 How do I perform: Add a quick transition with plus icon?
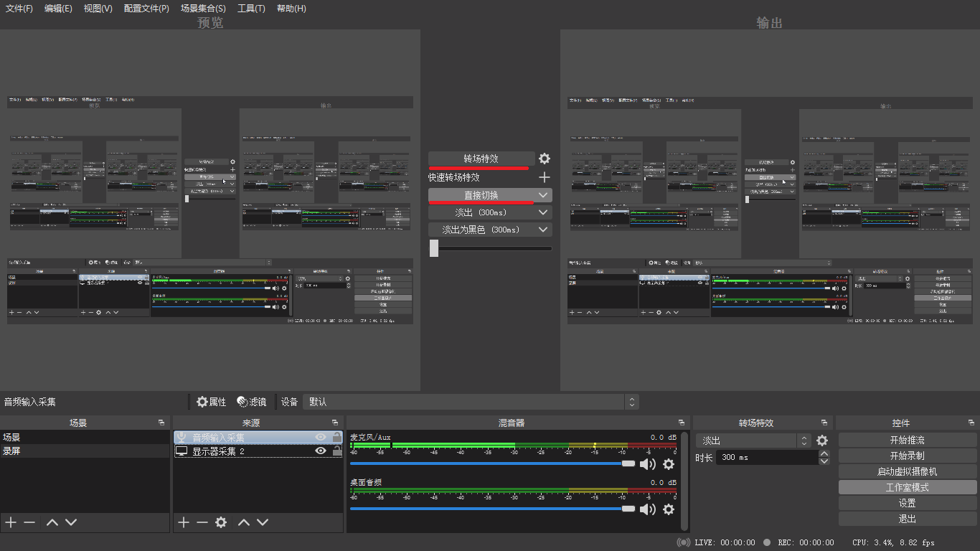[x=545, y=177]
